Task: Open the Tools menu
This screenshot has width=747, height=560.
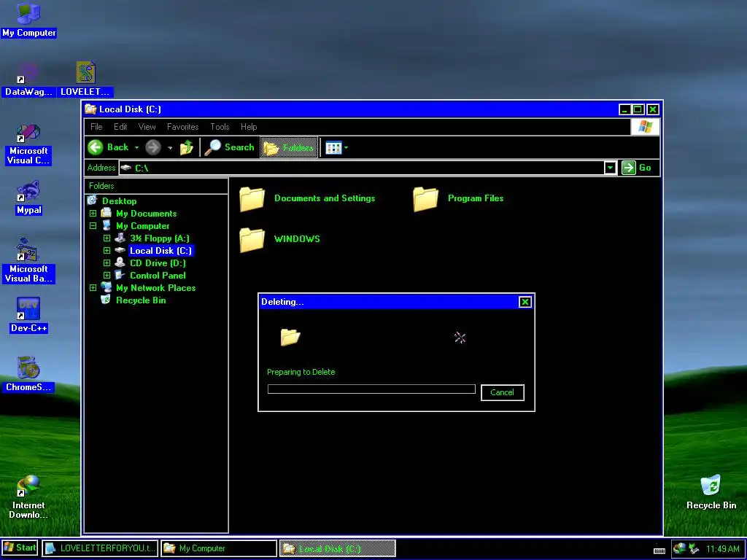Action: 220,127
